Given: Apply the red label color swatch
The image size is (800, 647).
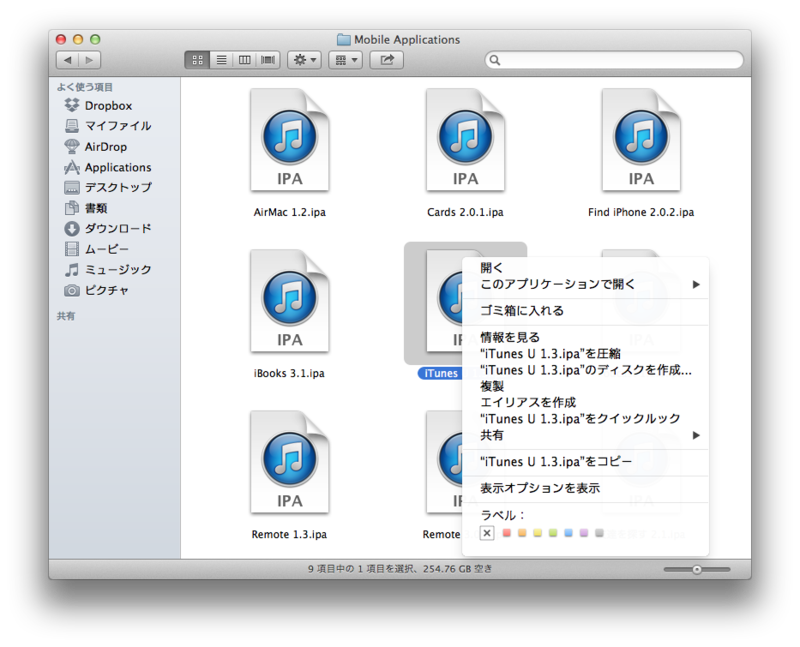Looking at the screenshot, I should click(507, 533).
